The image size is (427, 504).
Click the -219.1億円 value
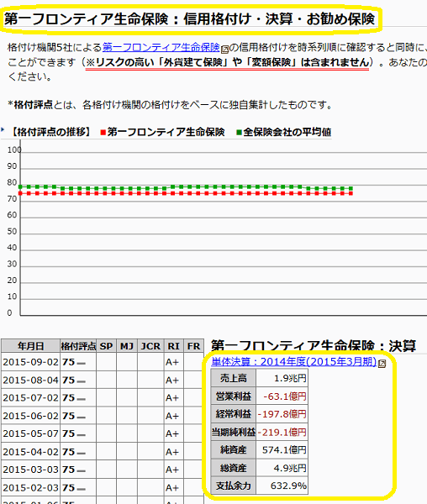pyautogui.click(x=282, y=433)
